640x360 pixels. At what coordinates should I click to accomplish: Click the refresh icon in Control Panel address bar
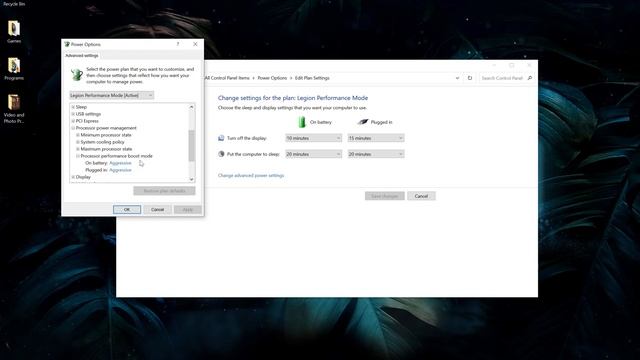(x=470, y=78)
